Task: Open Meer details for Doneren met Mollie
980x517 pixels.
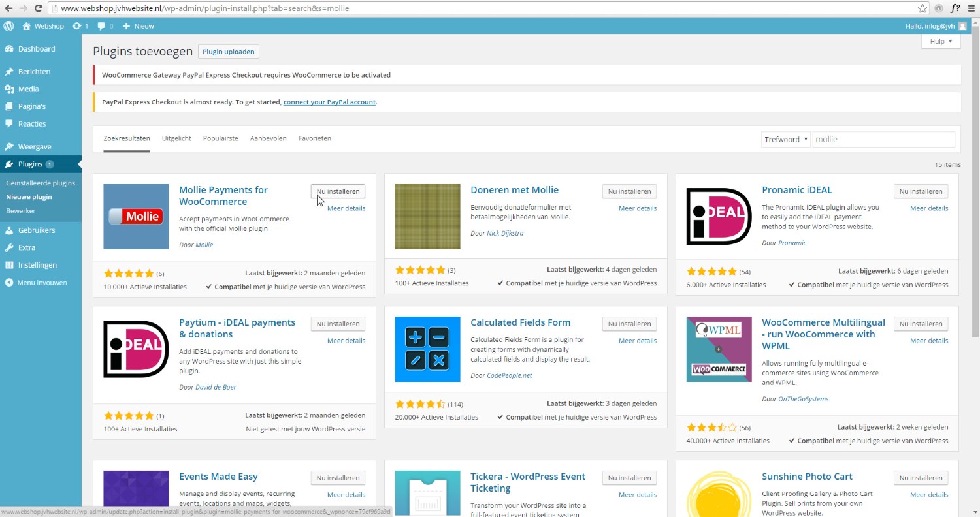Action: coord(638,208)
